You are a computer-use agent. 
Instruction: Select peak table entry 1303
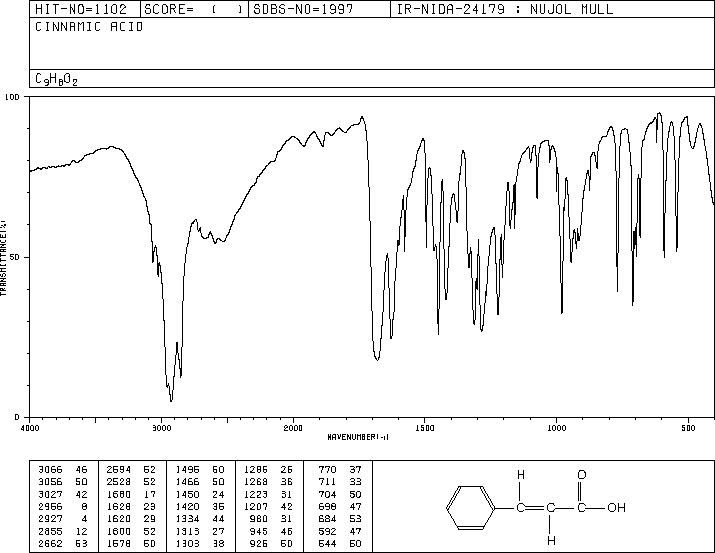187,543
